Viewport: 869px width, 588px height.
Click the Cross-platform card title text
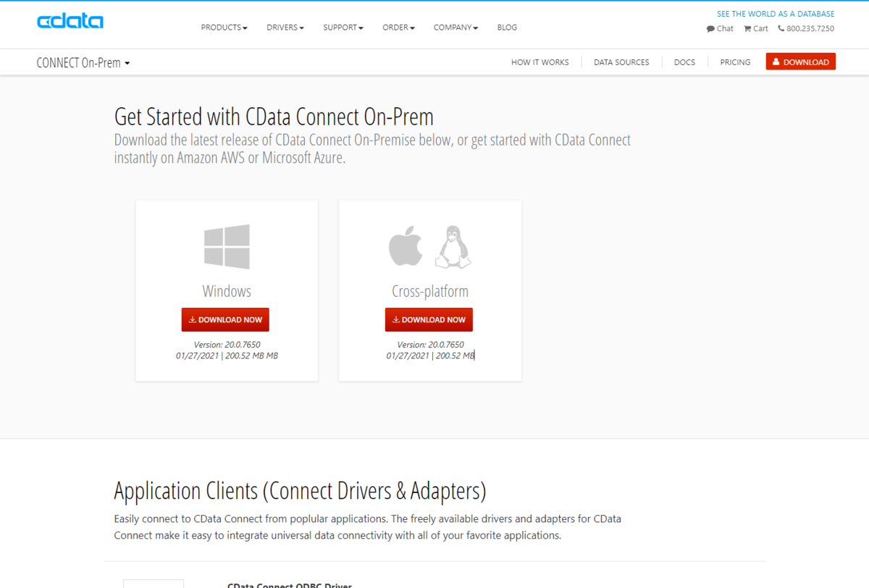click(430, 291)
